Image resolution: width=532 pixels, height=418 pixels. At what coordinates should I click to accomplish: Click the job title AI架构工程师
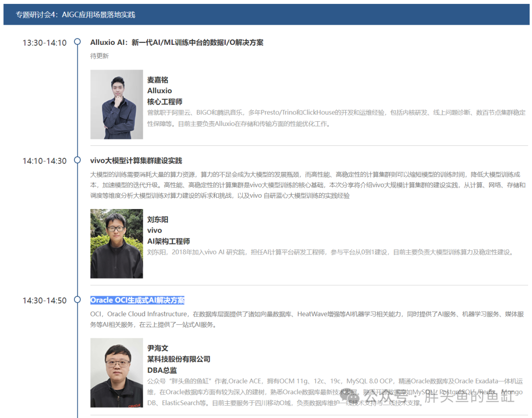click(x=168, y=241)
